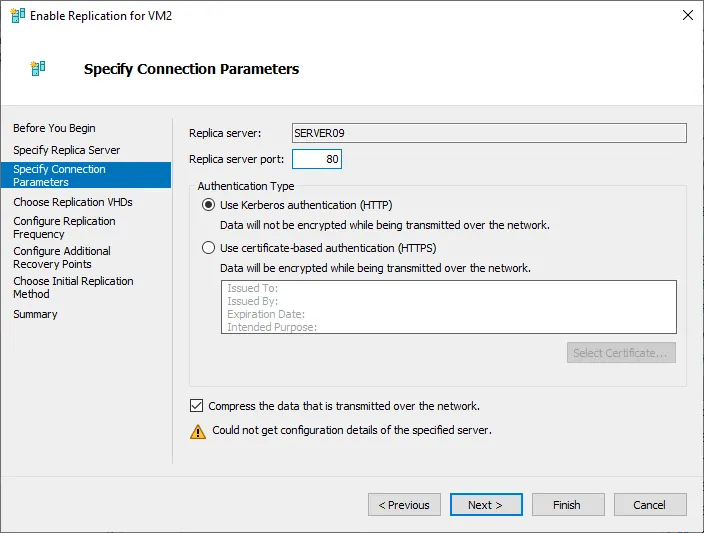Open the Before You Begin step
The width and height of the screenshot is (704, 533).
(x=54, y=128)
